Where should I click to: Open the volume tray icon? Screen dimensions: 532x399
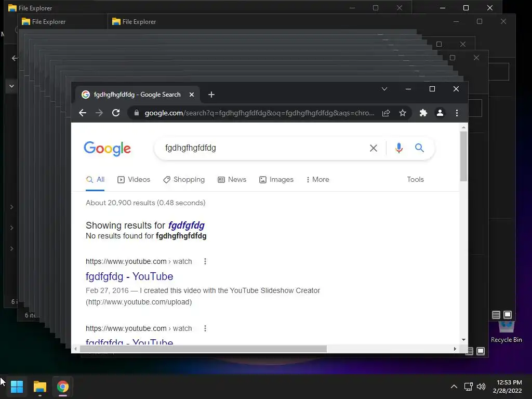tap(481, 387)
